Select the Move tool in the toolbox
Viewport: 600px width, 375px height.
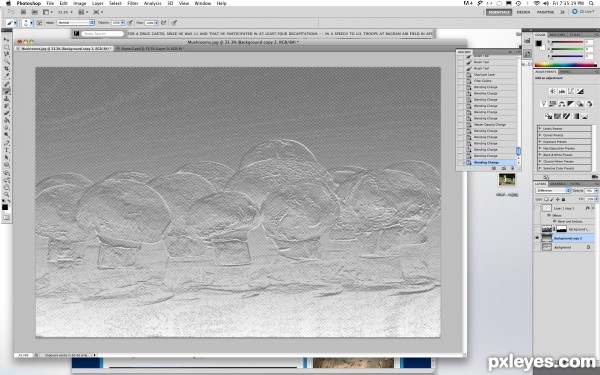tap(7, 39)
